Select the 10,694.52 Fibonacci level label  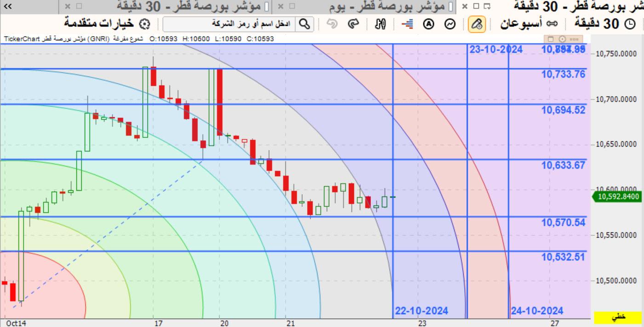point(564,110)
